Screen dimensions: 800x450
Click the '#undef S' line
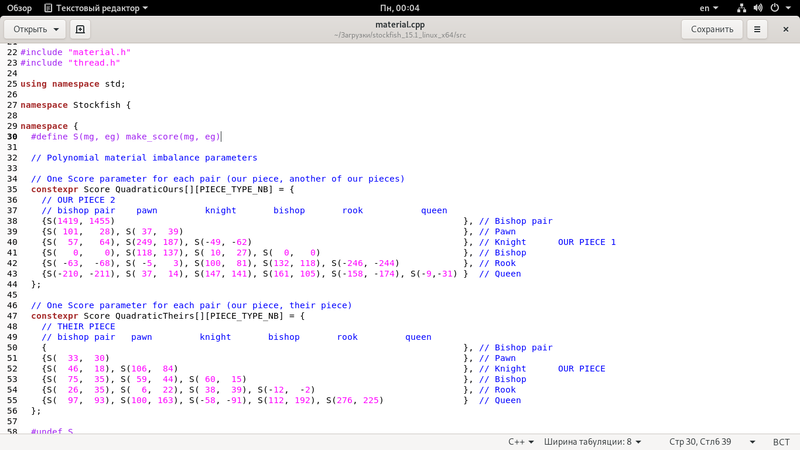[x=52, y=431]
